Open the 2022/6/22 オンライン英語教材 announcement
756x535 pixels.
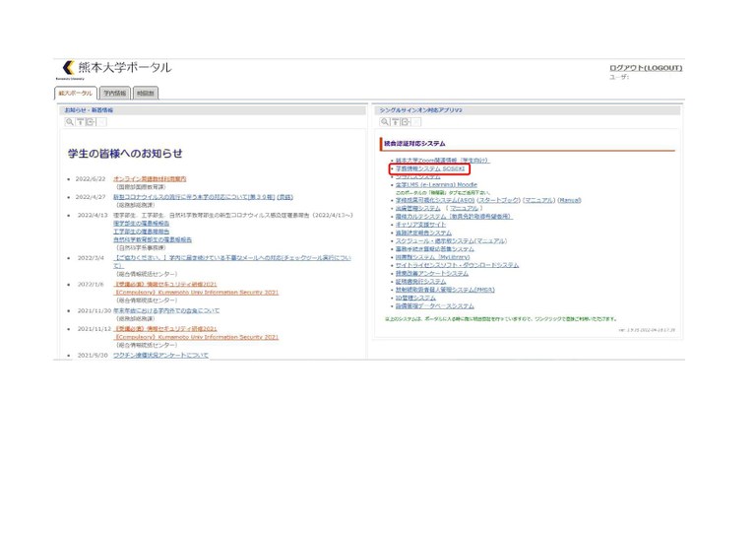149,179
